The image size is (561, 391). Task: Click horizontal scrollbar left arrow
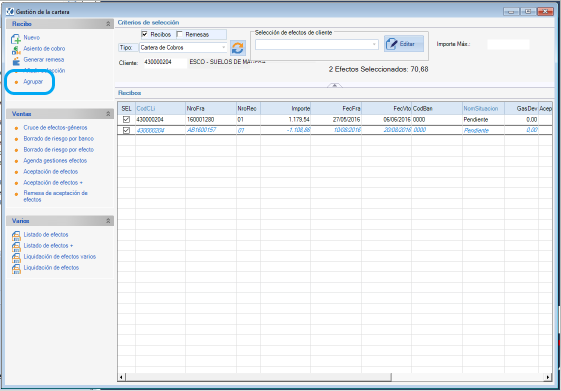(x=122, y=377)
